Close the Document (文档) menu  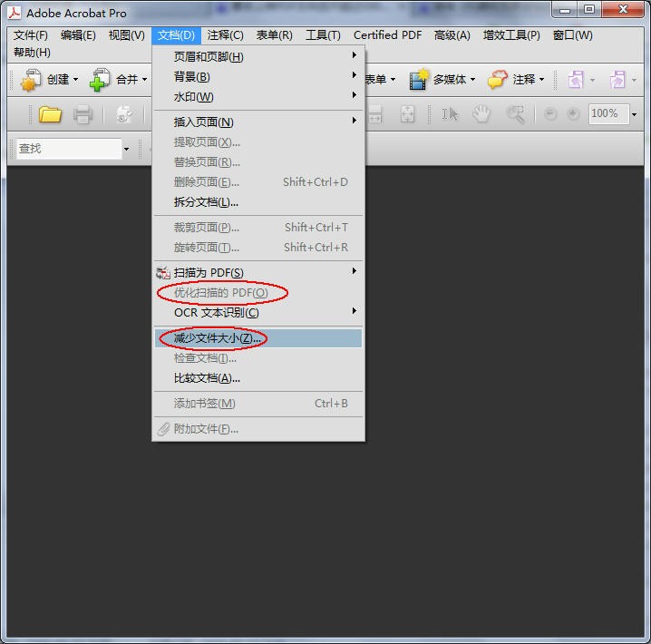[176, 35]
